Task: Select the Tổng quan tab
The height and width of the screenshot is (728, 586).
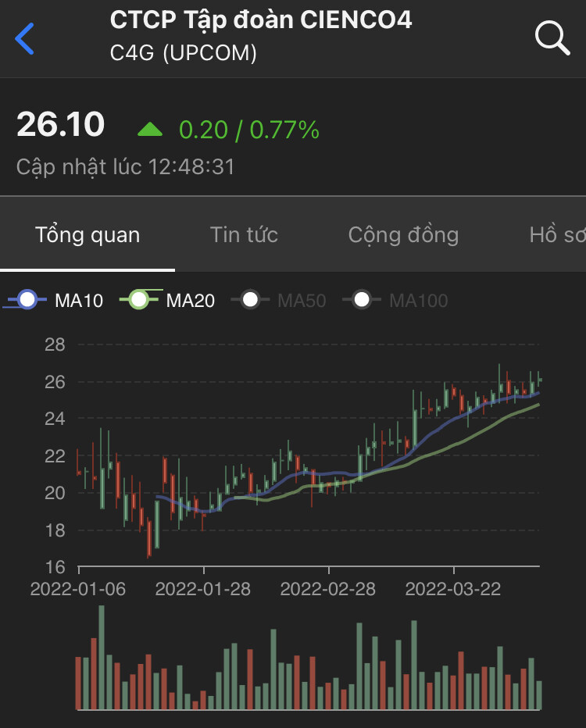Action: point(88,235)
